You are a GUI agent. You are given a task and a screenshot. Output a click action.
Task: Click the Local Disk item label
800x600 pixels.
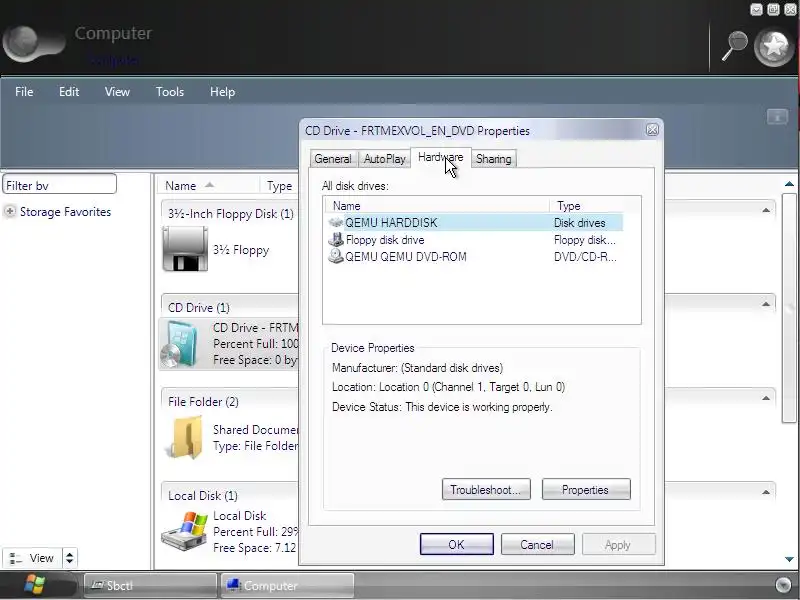coord(239,515)
